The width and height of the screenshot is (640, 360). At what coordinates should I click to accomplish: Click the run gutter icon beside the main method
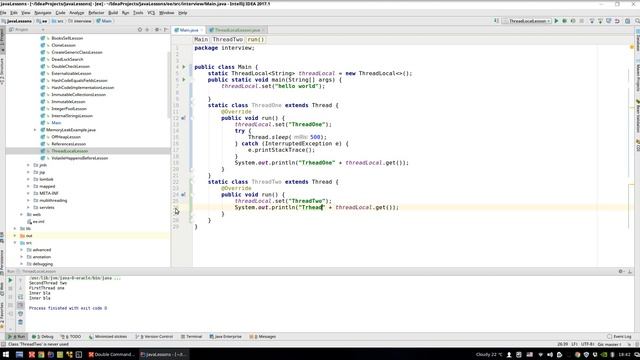click(x=184, y=80)
